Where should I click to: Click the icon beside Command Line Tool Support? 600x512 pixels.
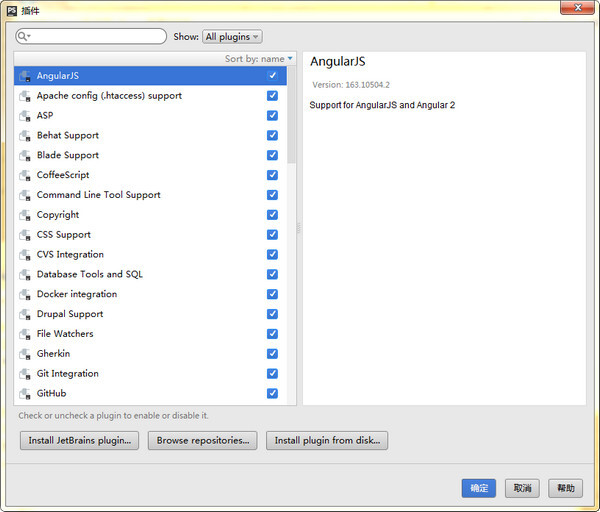coord(25,196)
